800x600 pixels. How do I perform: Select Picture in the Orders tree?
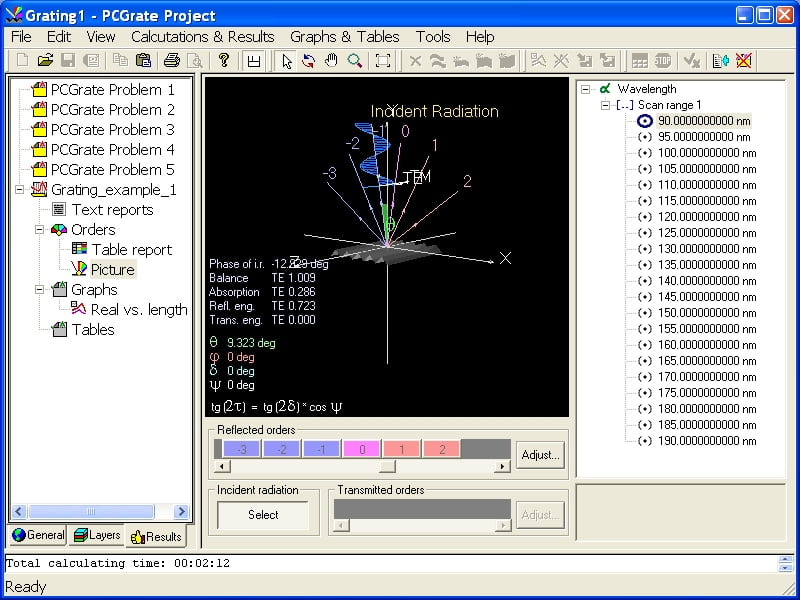tap(112, 269)
